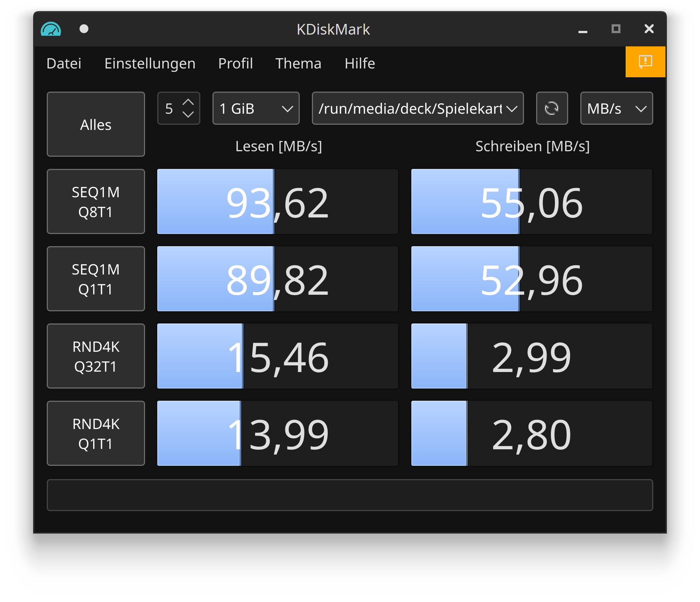Viewport: 700px width, 602px height.
Task: Open the Thema menu
Action: (298, 63)
